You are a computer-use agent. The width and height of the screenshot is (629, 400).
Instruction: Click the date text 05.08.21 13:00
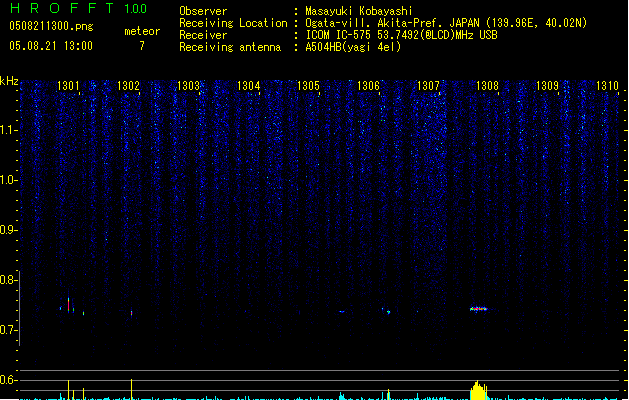(51, 46)
